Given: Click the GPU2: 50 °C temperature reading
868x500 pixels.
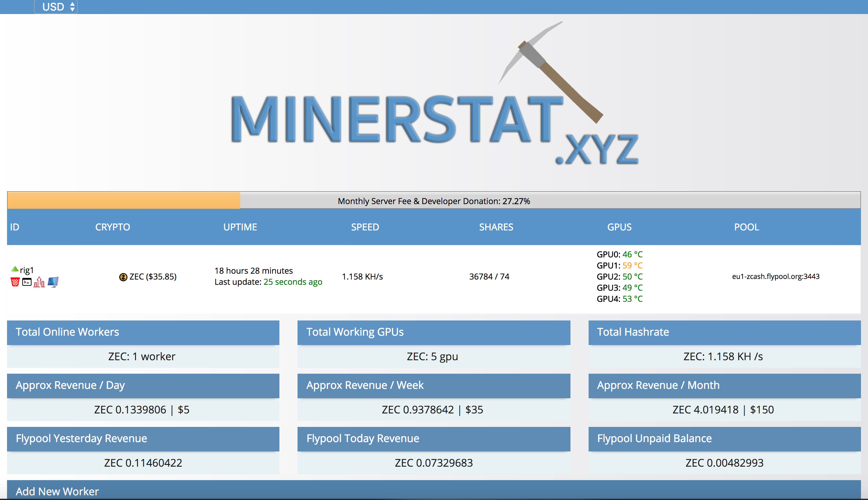Looking at the screenshot, I should (x=620, y=277).
